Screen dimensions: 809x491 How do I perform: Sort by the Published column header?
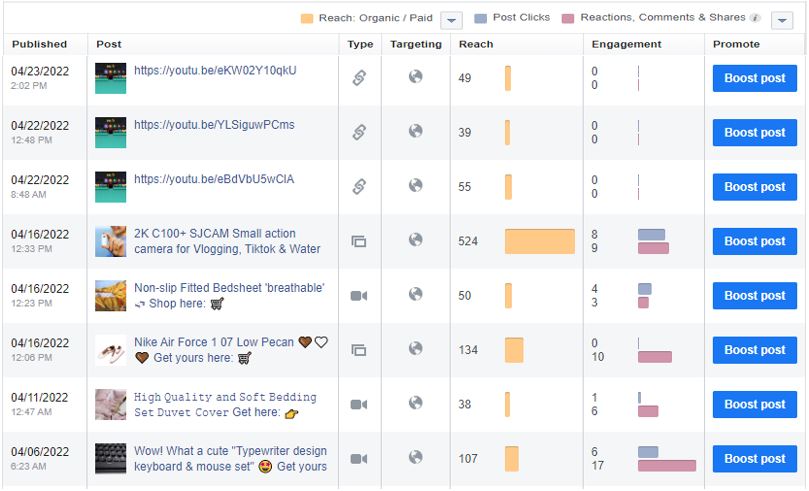40,44
